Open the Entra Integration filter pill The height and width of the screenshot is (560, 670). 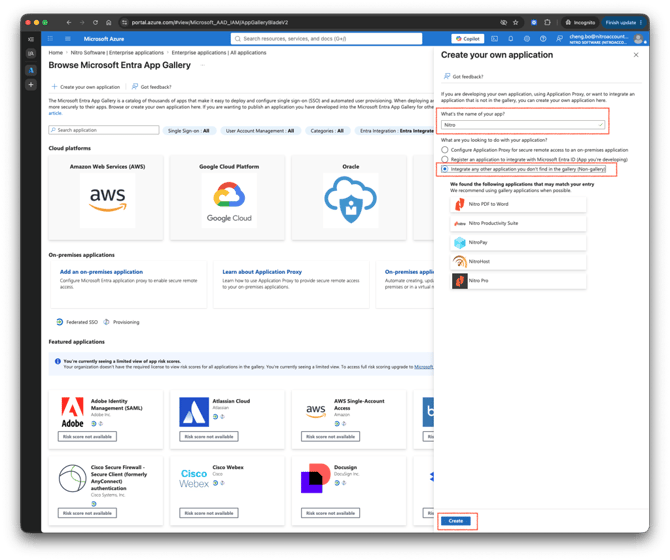click(x=396, y=131)
